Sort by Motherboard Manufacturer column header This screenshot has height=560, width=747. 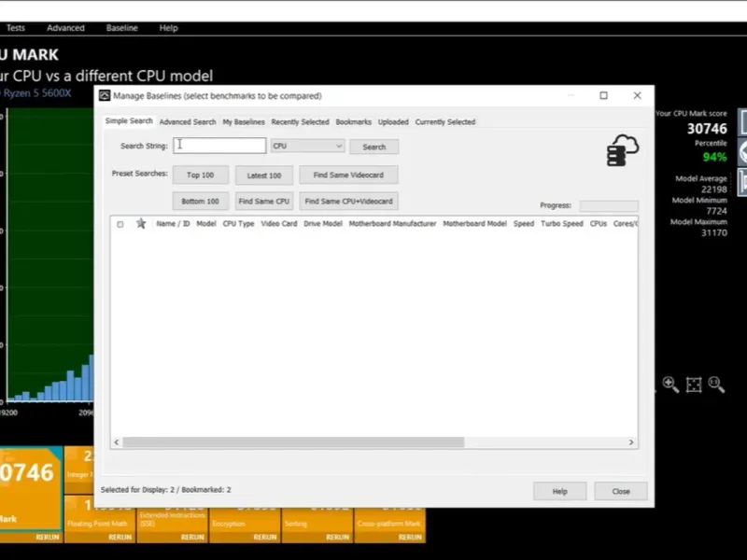tap(392, 223)
